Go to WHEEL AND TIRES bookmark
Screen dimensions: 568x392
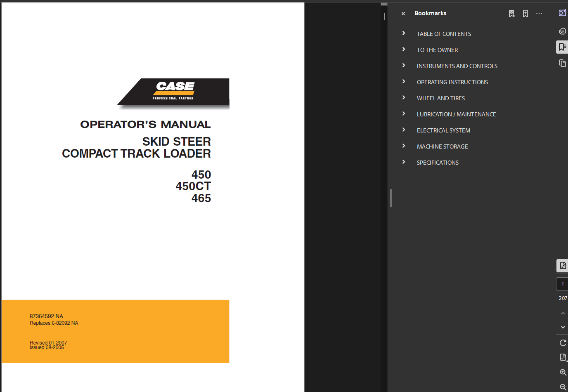(x=440, y=98)
